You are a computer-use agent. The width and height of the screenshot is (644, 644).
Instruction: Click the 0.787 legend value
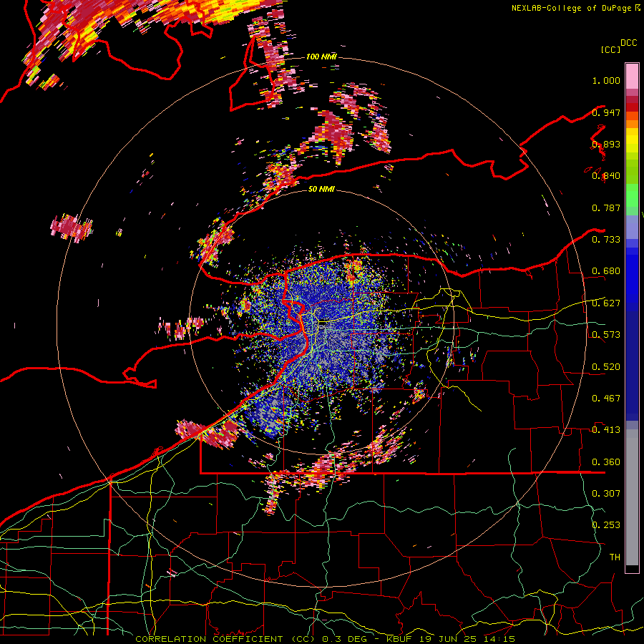click(x=606, y=208)
